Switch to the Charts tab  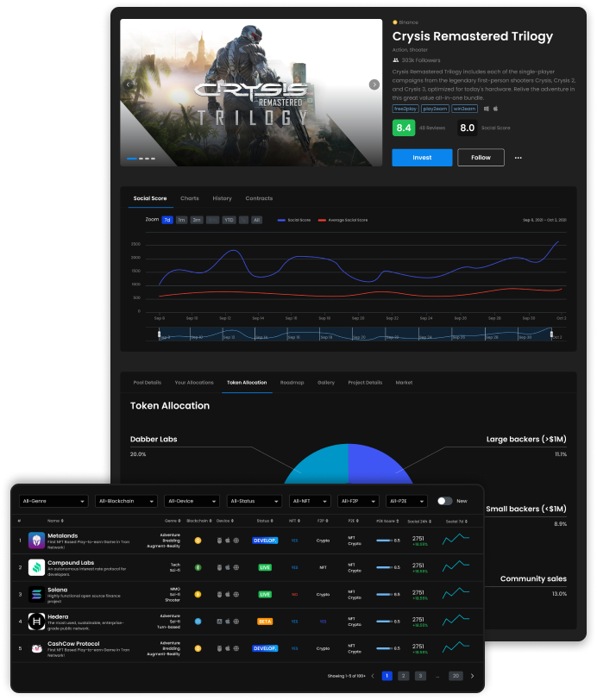(x=190, y=198)
